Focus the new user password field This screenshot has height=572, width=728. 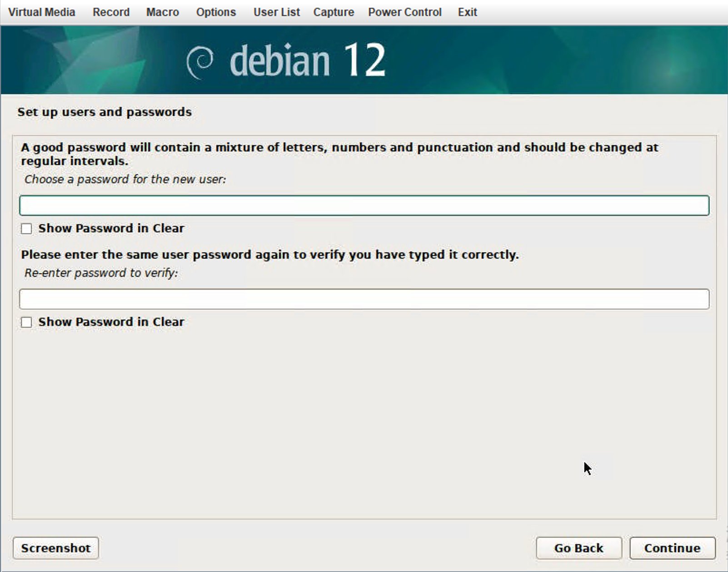point(364,206)
